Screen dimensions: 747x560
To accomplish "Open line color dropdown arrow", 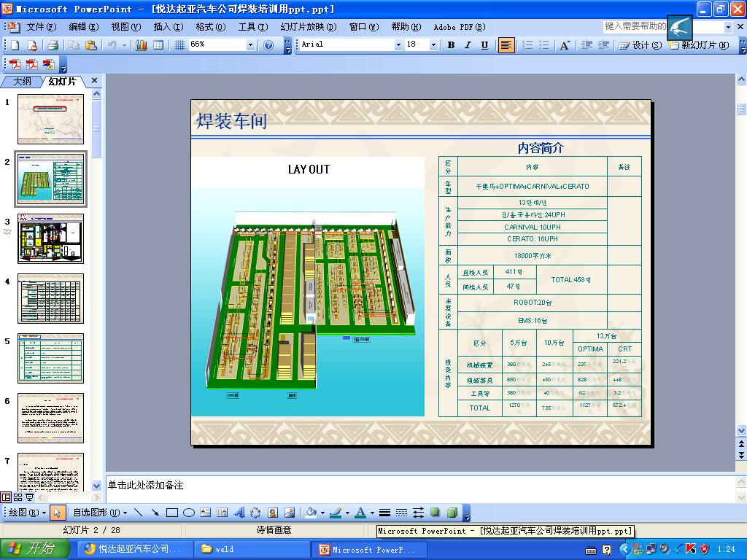I will point(347,513).
